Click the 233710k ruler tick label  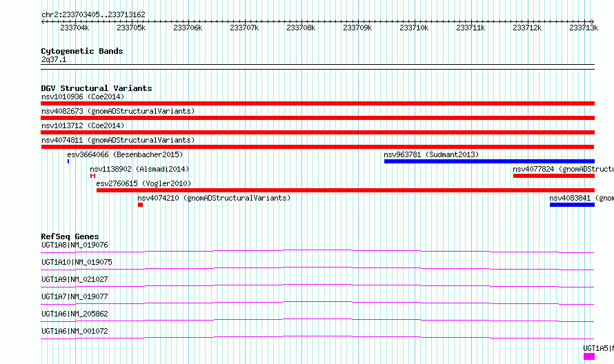pos(414,28)
